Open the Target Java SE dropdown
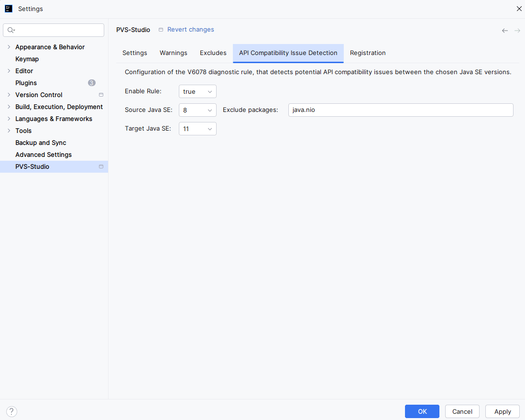This screenshot has height=420, width=525. (x=197, y=129)
